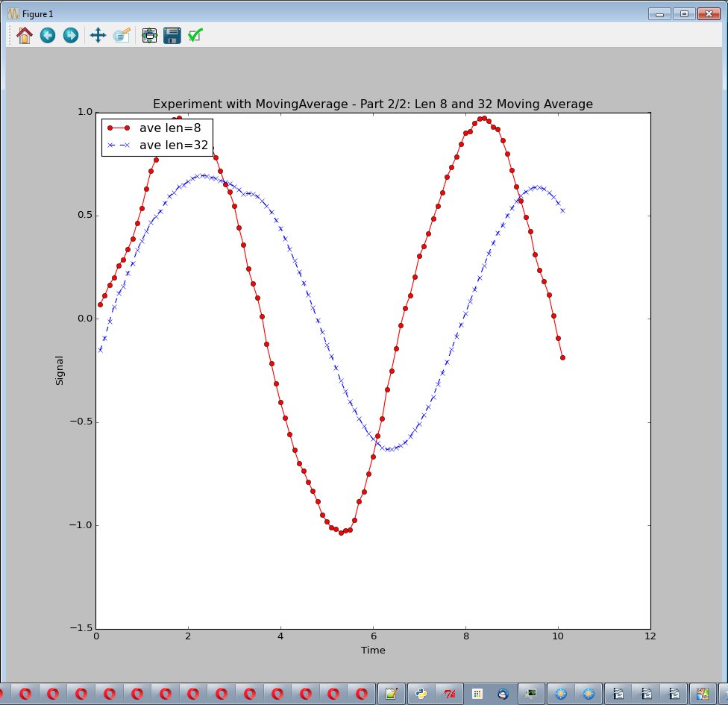Switch to the red Tk taskbar item
Viewport: 728px width, 705px height.
coord(449,694)
